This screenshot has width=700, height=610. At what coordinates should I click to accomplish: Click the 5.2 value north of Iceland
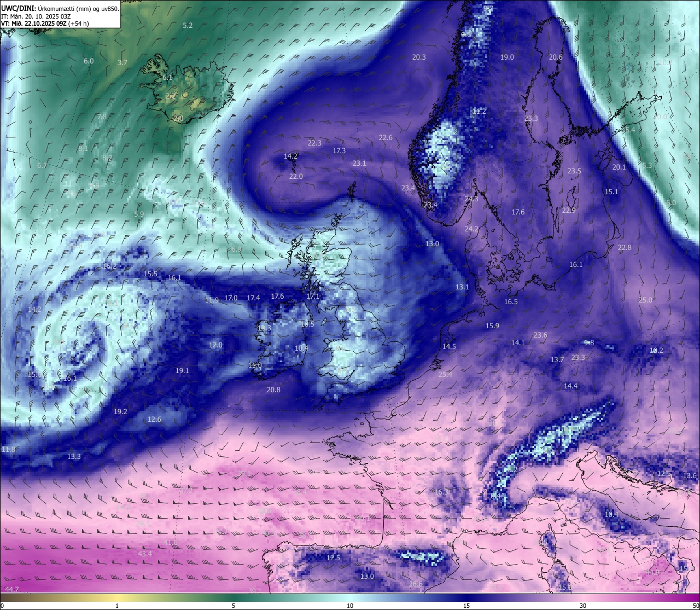coord(188,26)
